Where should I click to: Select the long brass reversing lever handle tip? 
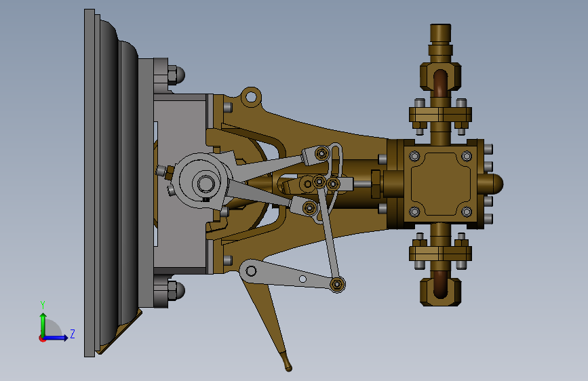(x=288, y=365)
